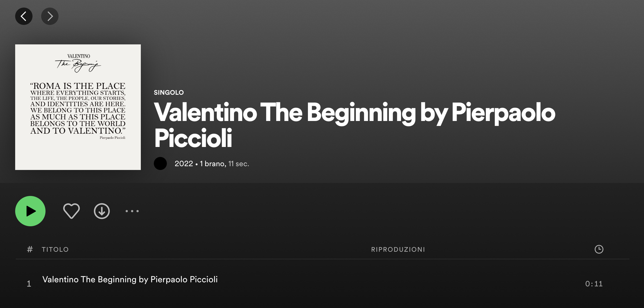
Task: Open the three-dot more options menu
Action: pyautogui.click(x=132, y=211)
